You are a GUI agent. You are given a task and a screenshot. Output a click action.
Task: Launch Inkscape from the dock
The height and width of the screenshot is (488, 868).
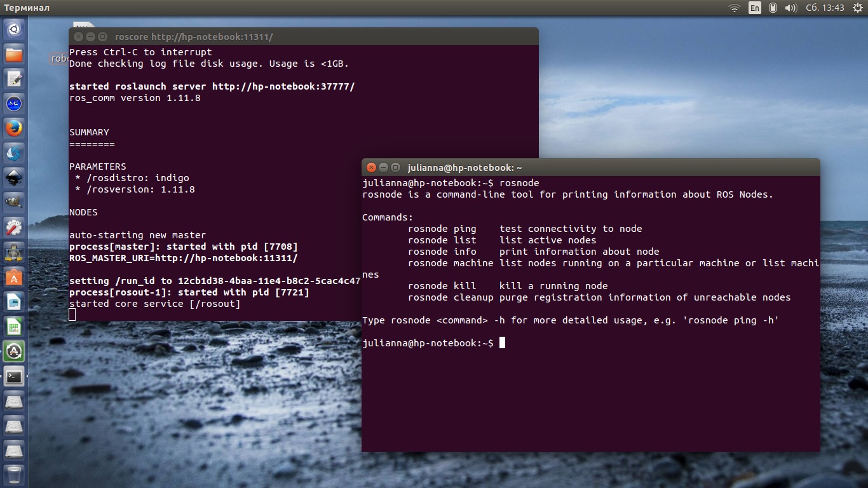(x=14, y=177)
